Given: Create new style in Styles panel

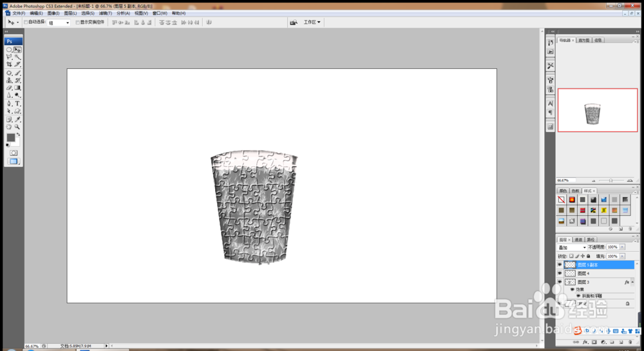Looking at the screenshot, I should [x=621, y=229].
